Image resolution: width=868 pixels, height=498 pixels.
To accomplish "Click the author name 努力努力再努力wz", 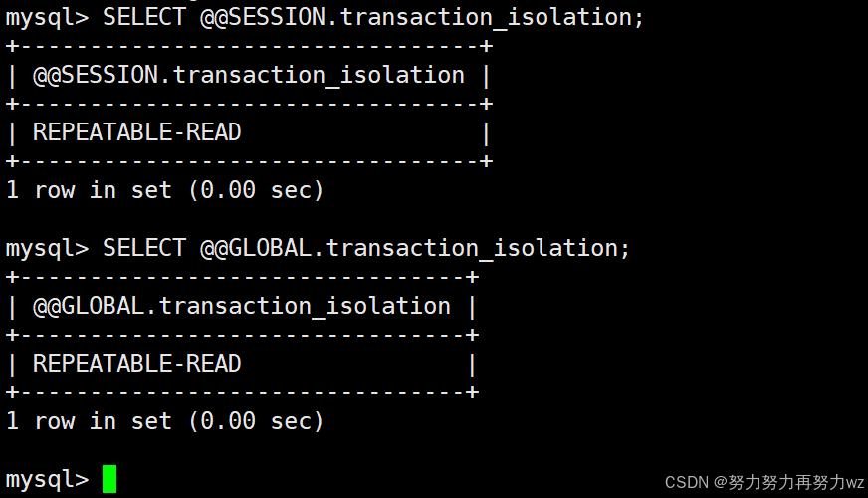I will [x=796, y=482].
